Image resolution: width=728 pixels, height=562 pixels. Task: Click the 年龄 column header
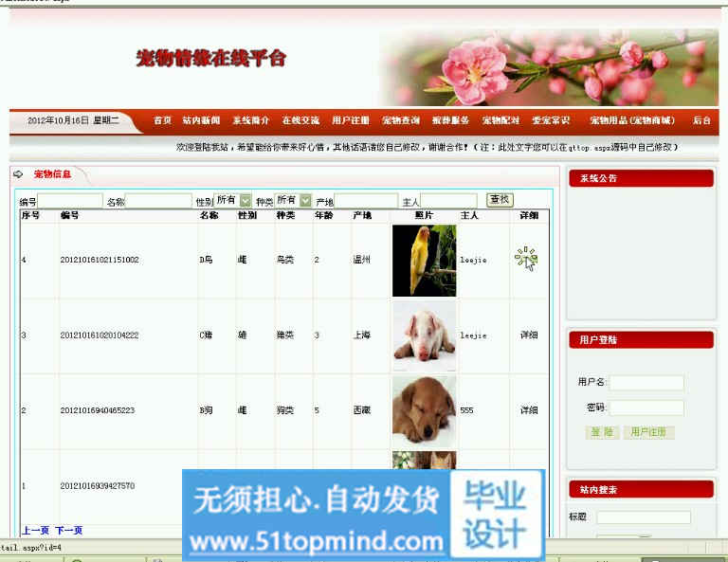323,215
